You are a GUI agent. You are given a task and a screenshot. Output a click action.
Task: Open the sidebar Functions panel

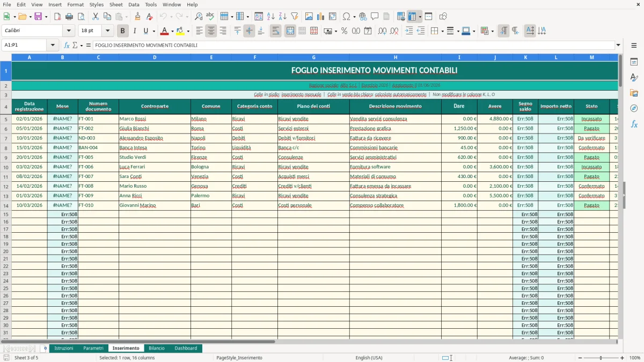click(x=634, y=124)
